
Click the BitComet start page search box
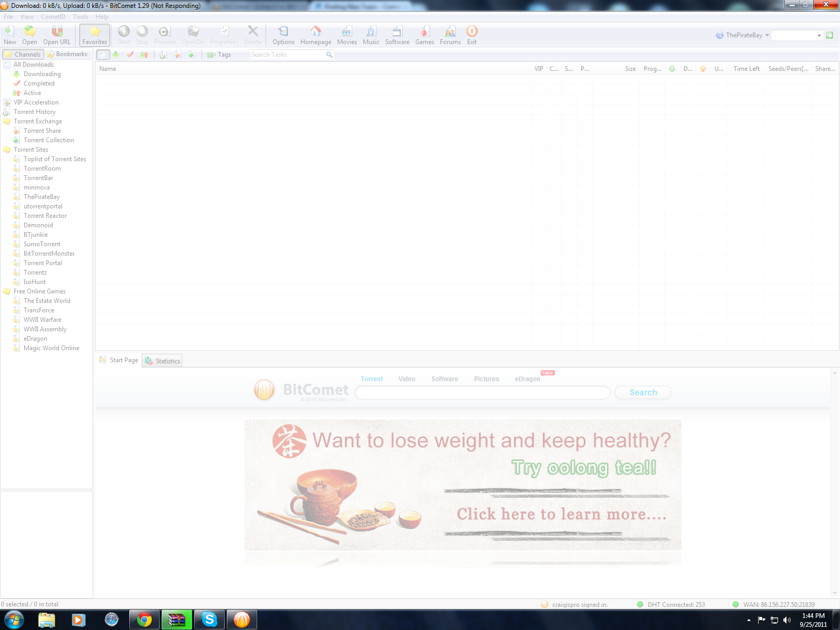click(x=482, y=392)
